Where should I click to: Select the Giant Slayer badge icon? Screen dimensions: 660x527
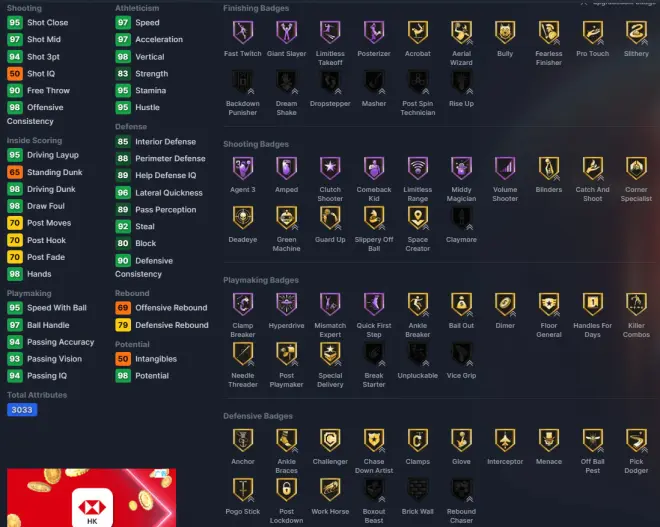click(x=286, y=32)
